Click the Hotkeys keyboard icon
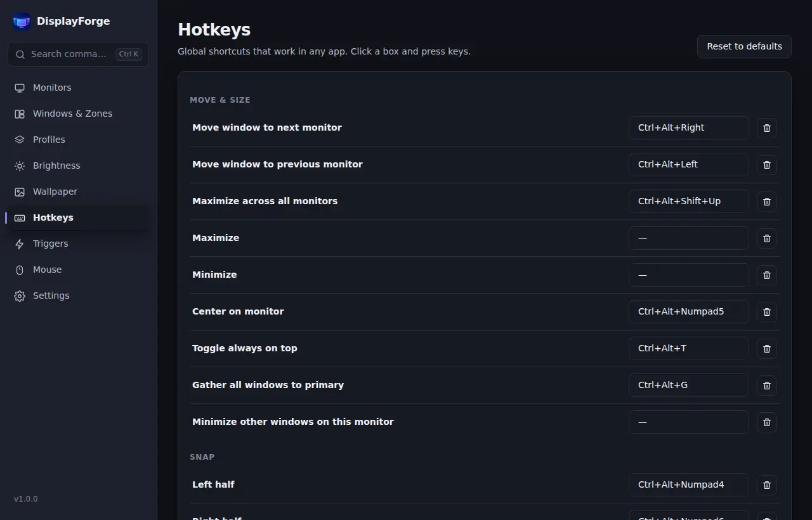 click(20, 218)
